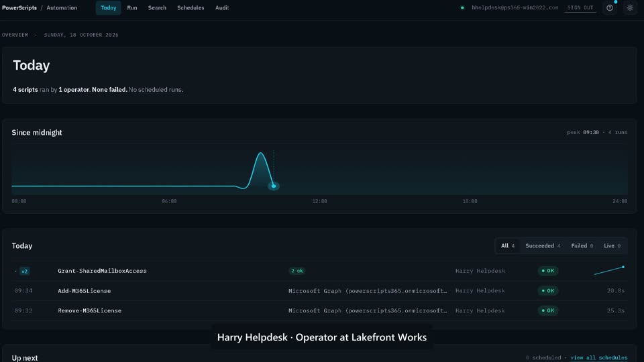Click the 06:00 axis label
The image size is (644, 362).
[169, 201]
